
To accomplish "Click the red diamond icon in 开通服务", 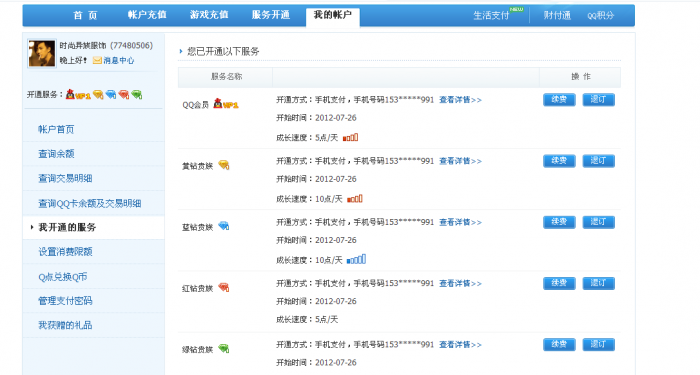I will (x=124, y=94).
